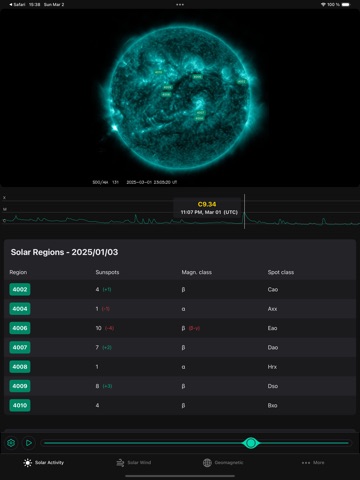Click the 'Spot class' column header

point(281,272)
